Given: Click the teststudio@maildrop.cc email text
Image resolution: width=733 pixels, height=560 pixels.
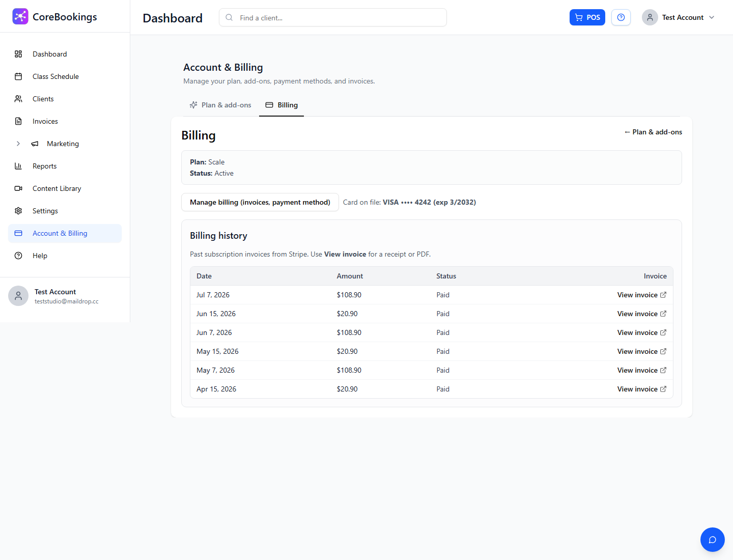Looking at the screenshot, I should [67, 301].
